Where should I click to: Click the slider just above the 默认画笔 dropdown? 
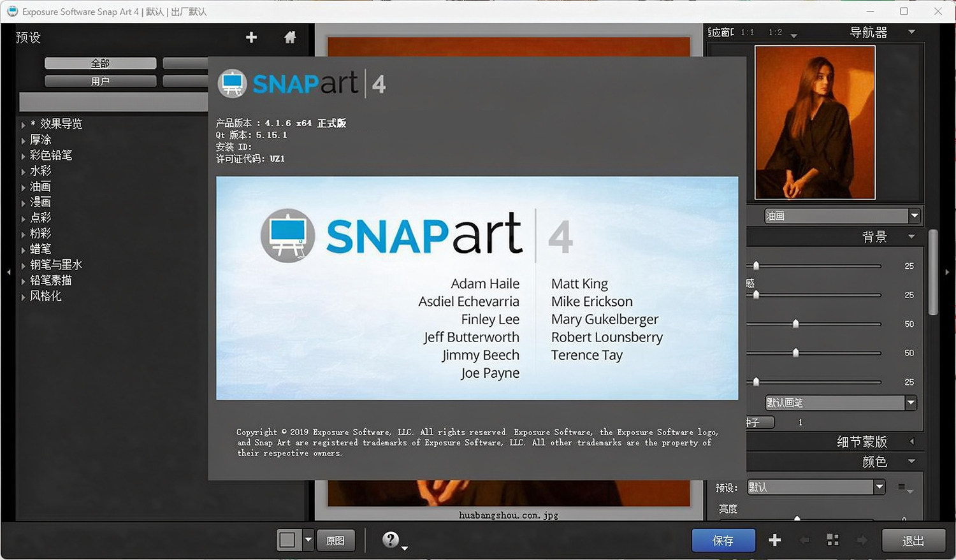point(814,382)
